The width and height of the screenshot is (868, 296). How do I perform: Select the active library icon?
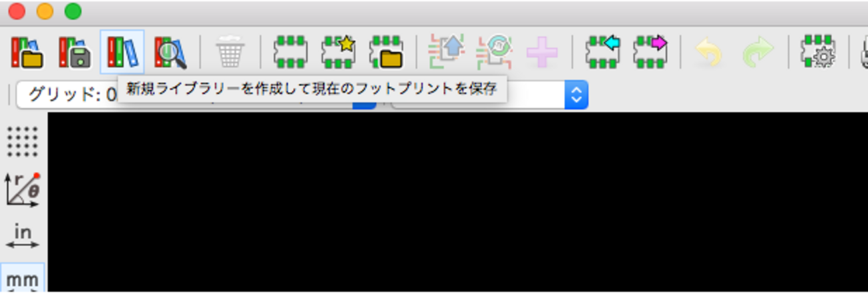click(27, 52)
